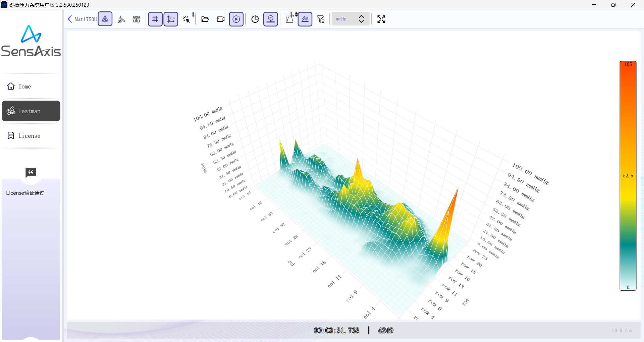Open the grid blocks layout icon
The image size is (644, 342).
[x=136, y=19]
